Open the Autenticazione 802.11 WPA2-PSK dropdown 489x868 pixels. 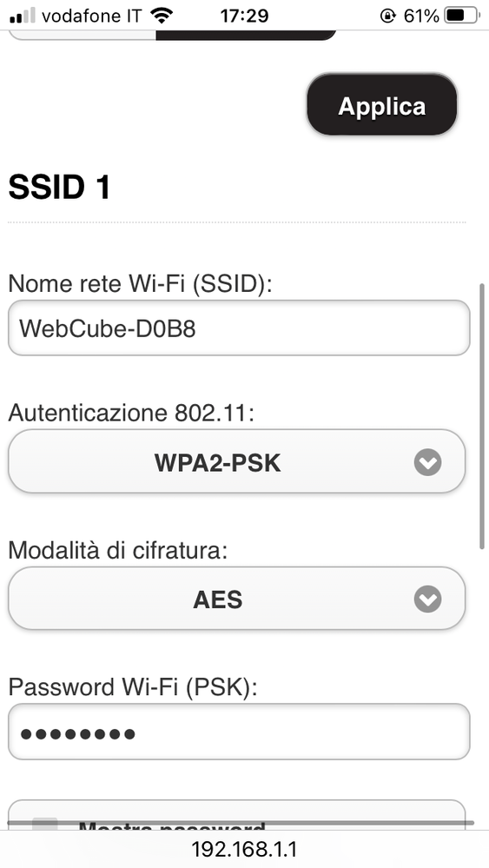coord(237,461)
